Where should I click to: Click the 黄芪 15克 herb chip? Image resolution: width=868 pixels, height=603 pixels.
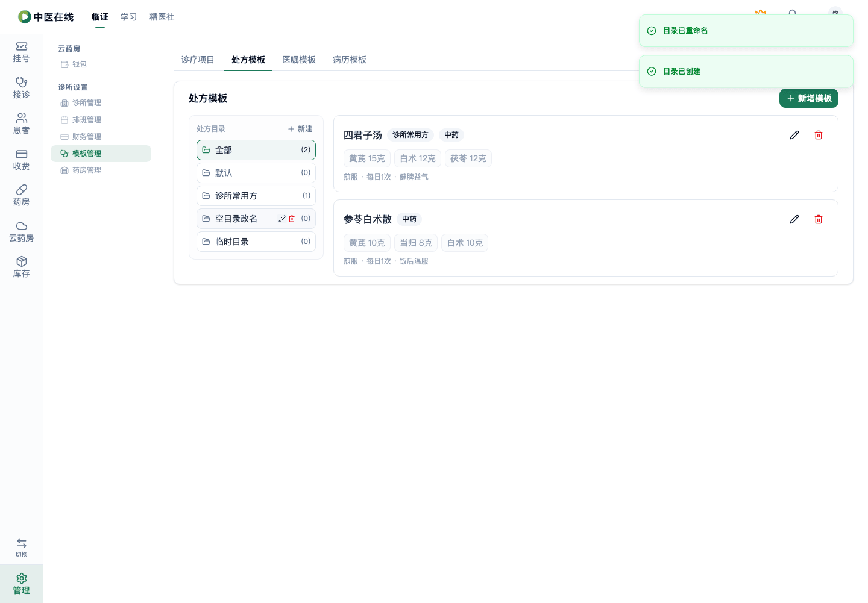pyautogui.click(x=367, y=158)
